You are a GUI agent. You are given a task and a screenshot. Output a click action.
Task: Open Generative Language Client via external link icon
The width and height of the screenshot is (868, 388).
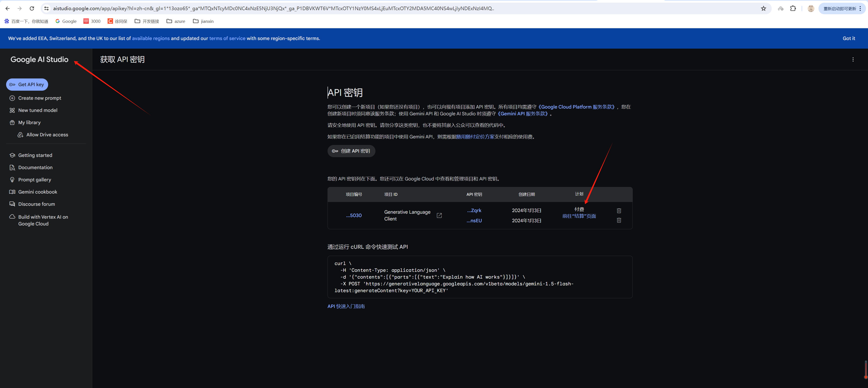(439, 215)
